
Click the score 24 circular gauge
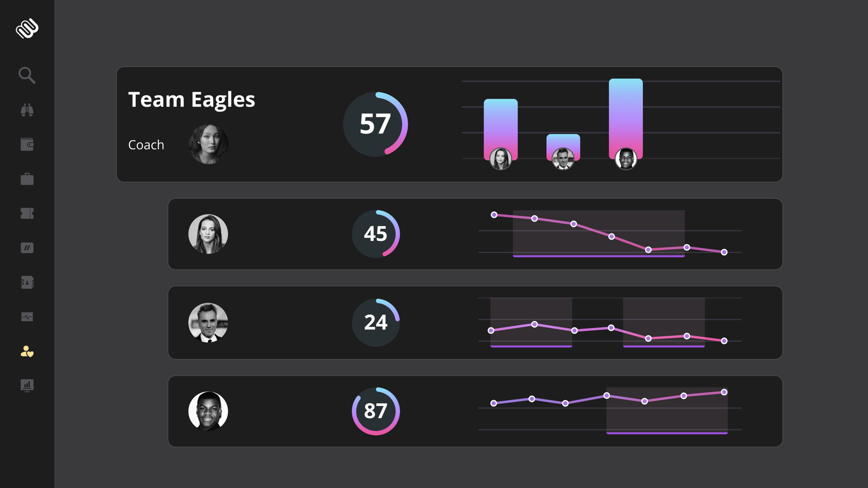(376, 322)
